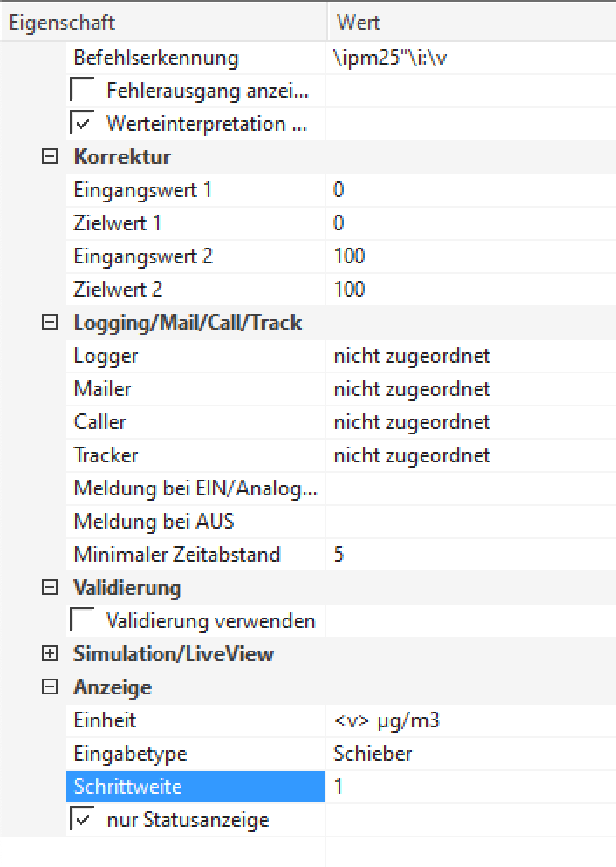Collapse the Logging/Mail/Call/Track section
This screenshot has height=867, width=616.
pyautogui.click(x=50, y=323)
